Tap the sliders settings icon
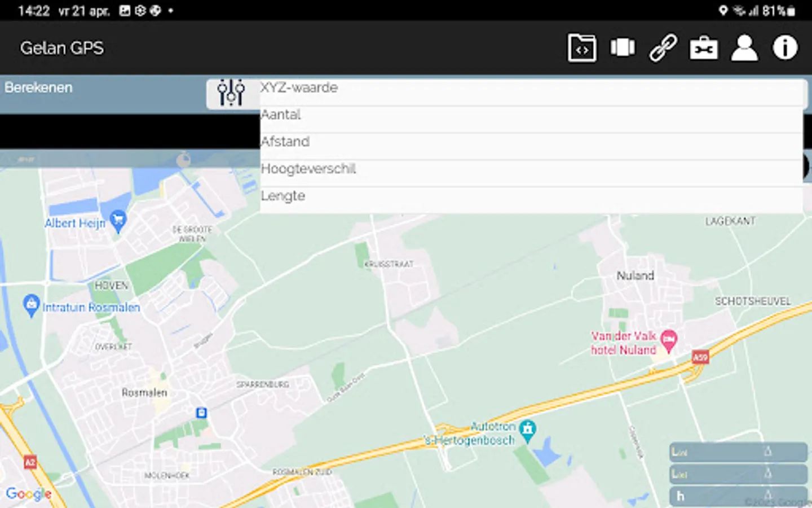This screenshot has height=508, width=812. [231, 93]
